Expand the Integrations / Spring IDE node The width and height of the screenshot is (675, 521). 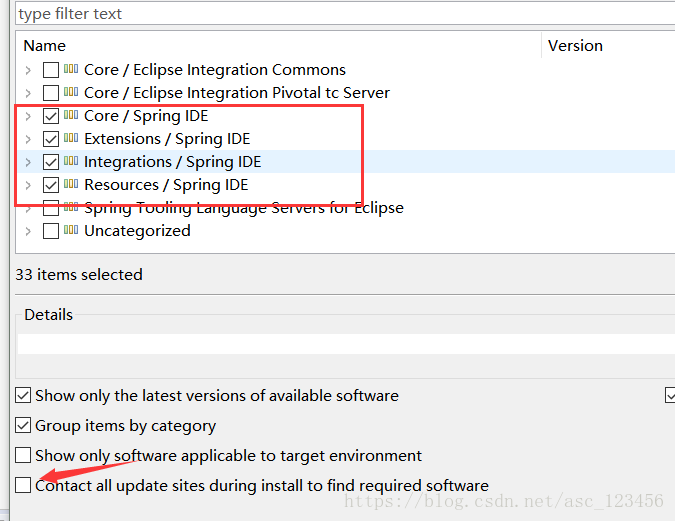coord(28,162)
